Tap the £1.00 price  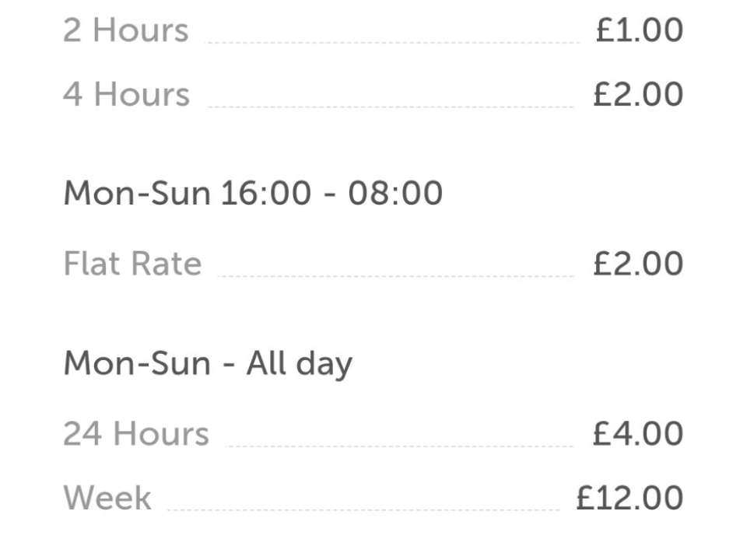[x=640, y=30]
